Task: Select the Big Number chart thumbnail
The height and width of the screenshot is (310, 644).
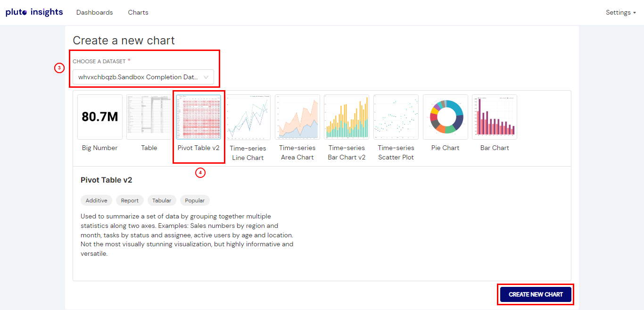Action: [100, 117]
